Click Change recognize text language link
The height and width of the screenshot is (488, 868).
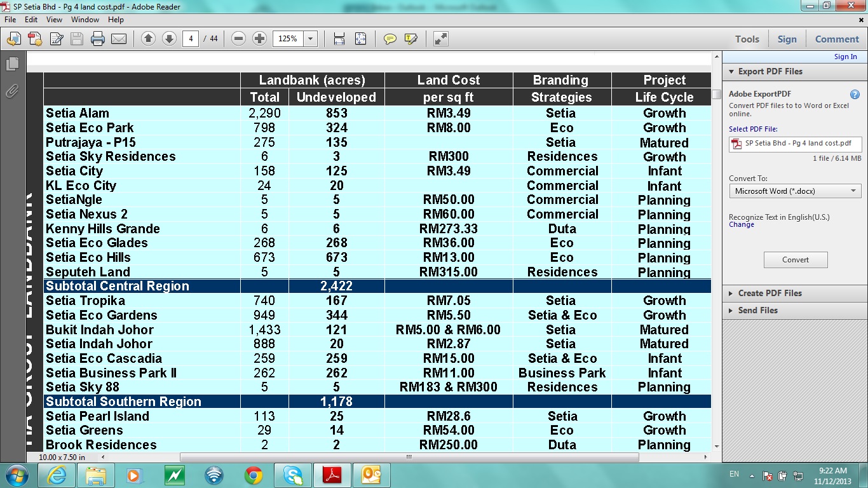coord(742,224)
